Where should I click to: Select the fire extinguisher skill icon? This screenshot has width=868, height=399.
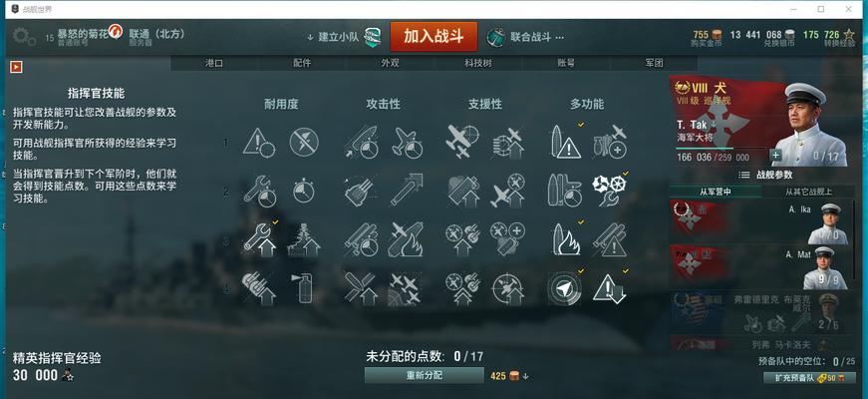pyautogui.click(x=303, y=288)
